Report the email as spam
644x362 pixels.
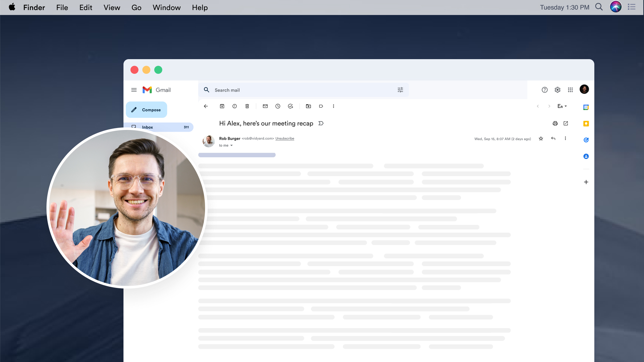click(235, 106)
